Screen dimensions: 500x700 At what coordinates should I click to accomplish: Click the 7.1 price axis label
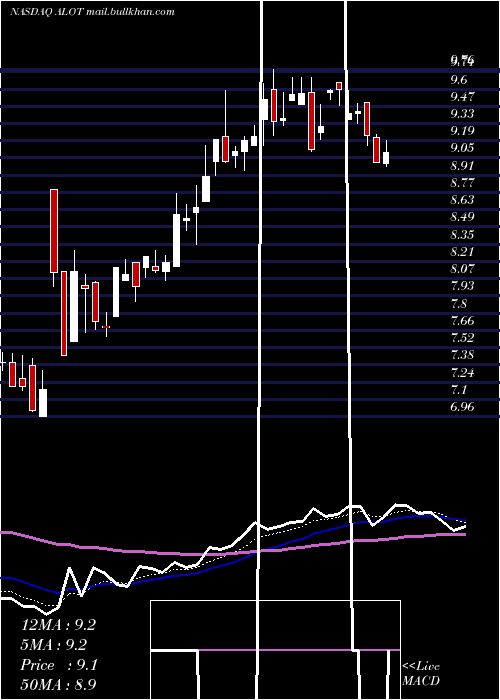(459, 389)
